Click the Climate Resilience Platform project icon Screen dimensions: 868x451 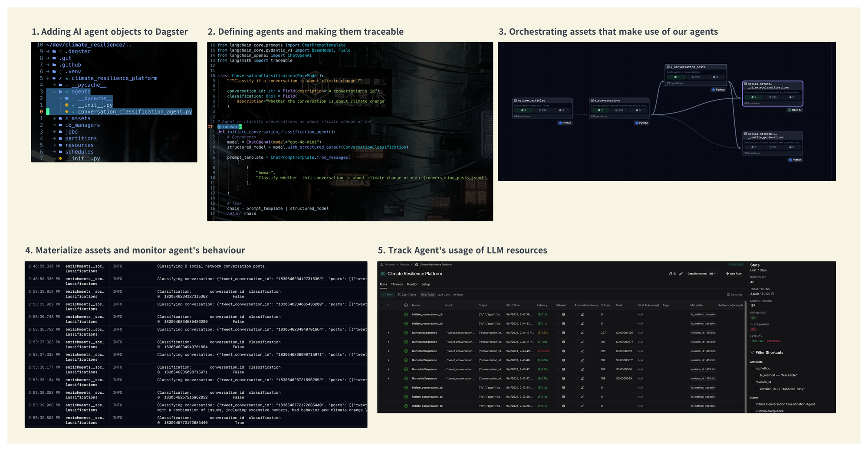click(x=382, y=274)
